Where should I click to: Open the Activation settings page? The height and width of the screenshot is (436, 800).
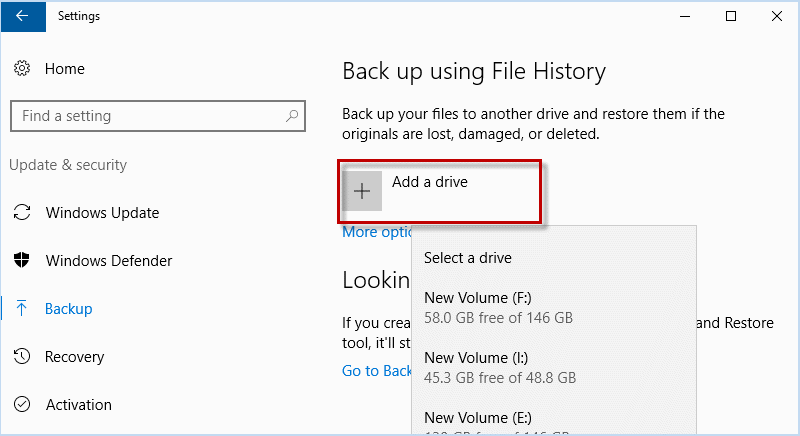coord(79,405)
